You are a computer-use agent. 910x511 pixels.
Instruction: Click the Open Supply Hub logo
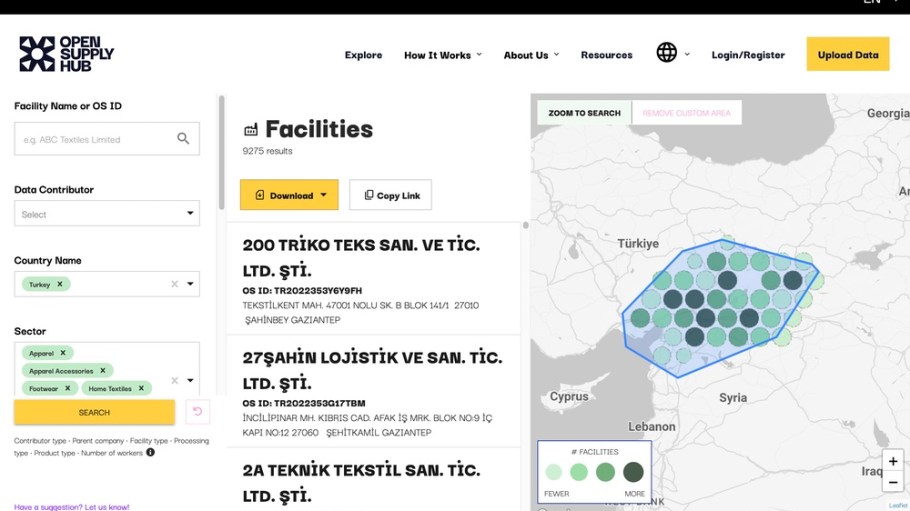tap(66, 54)
